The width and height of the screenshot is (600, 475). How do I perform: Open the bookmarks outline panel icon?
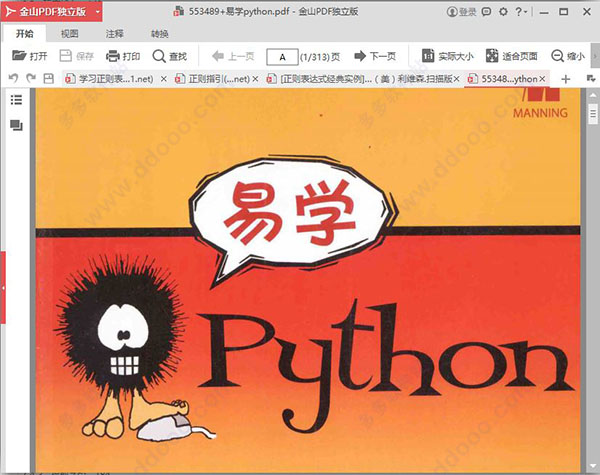point(16,100)
